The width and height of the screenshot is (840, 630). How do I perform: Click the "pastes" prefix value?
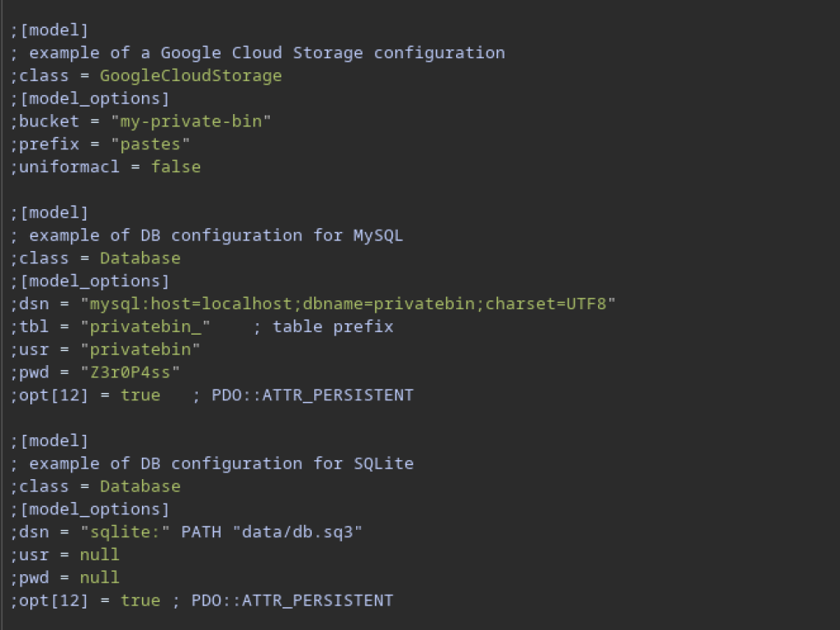150,144
